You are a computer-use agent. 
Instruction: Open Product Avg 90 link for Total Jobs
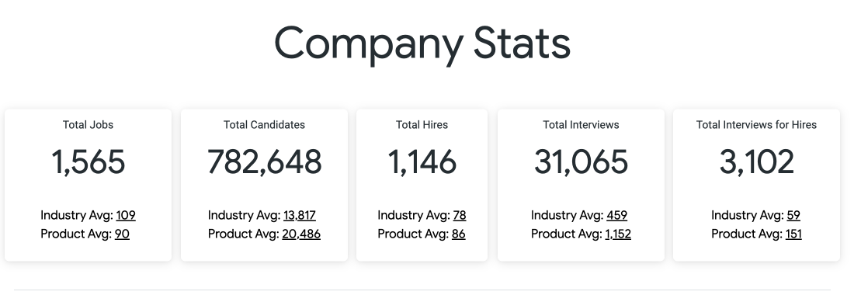122,234
